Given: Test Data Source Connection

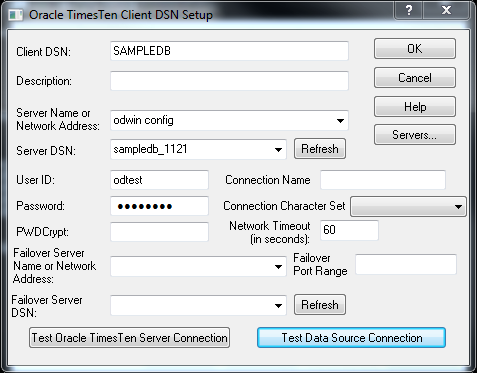Looking at the screenshot, I should click(351, 338).
